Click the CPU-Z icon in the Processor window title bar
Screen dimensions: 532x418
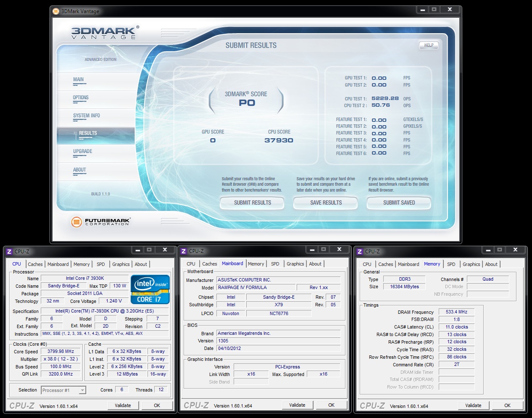pyautogui.click(x=9, y=251)
